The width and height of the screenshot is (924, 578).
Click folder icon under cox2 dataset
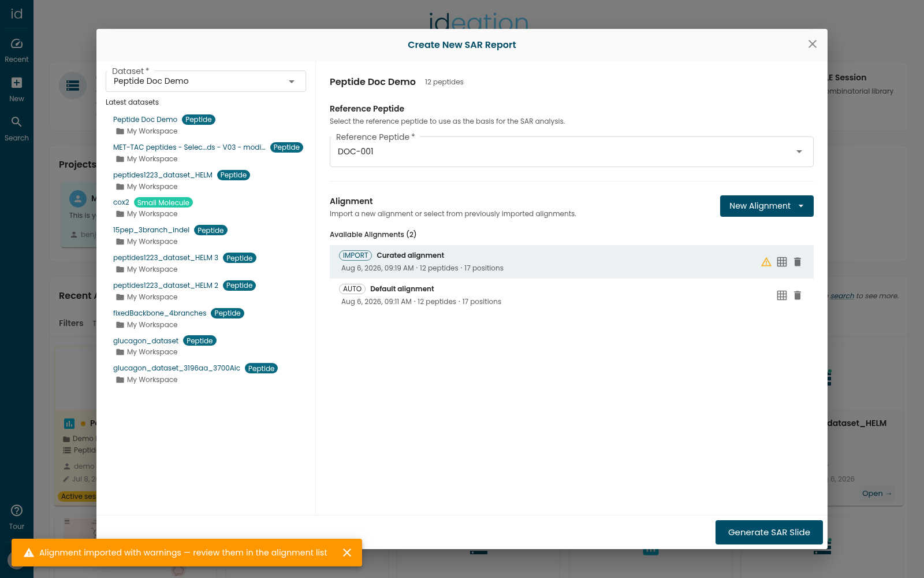click(x=120, y=214)
